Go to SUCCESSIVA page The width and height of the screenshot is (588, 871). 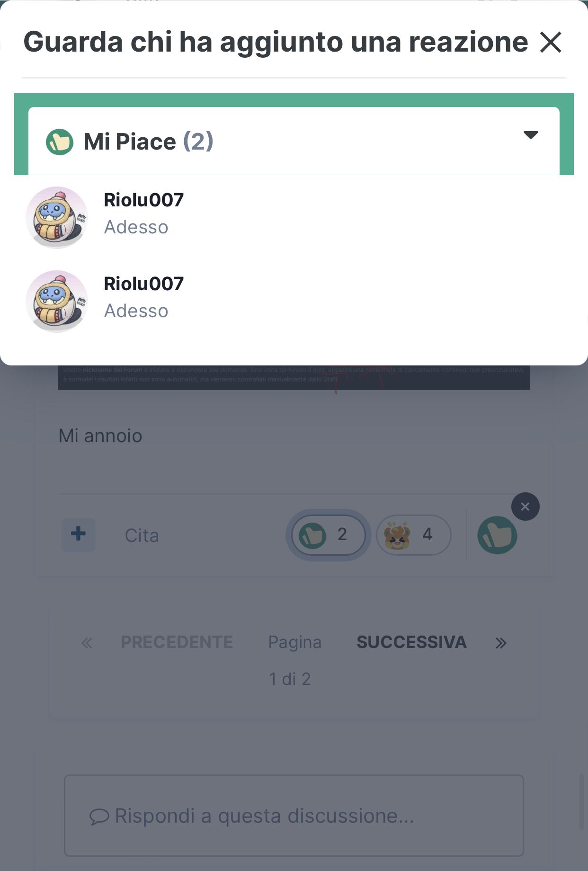(x=411, y=642)
